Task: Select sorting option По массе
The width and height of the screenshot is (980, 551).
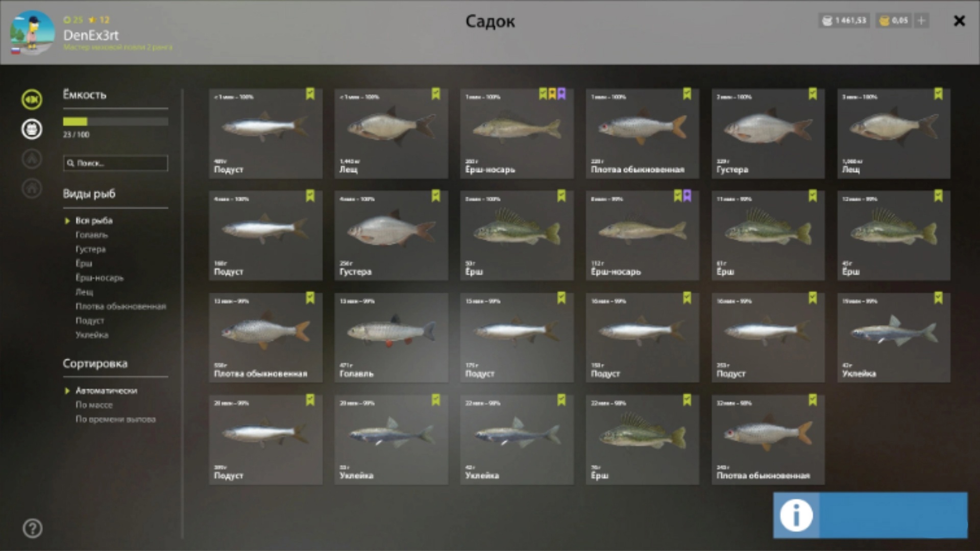Action: (94, 405)
